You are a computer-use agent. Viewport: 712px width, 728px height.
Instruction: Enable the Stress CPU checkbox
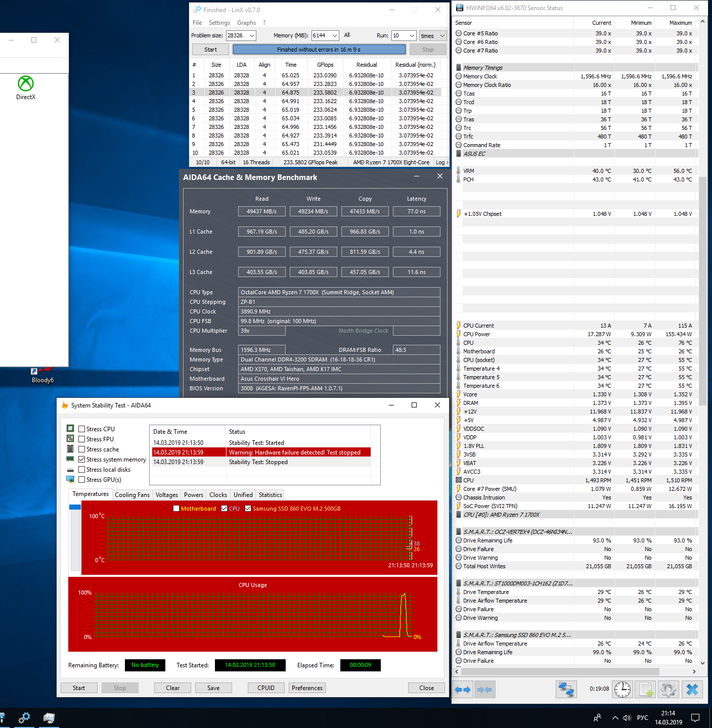click(81, 429)
